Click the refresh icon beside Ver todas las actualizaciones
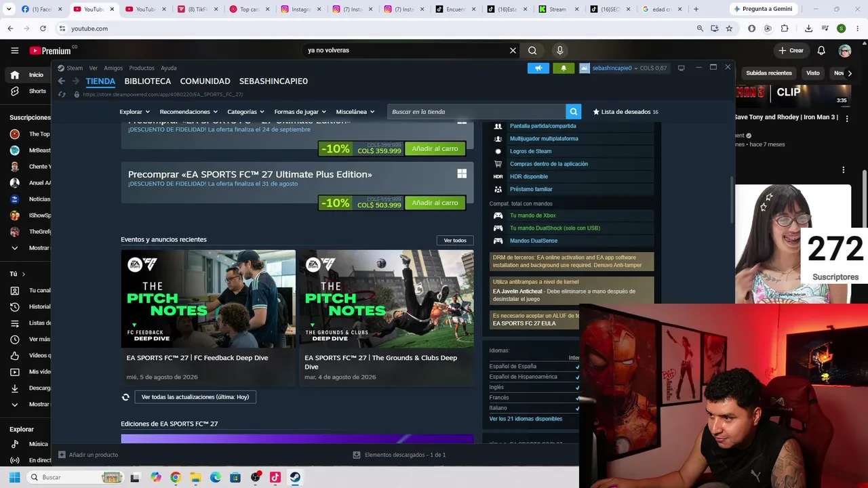This screenshot has height=488, width=868. click(x=125, y=397)
